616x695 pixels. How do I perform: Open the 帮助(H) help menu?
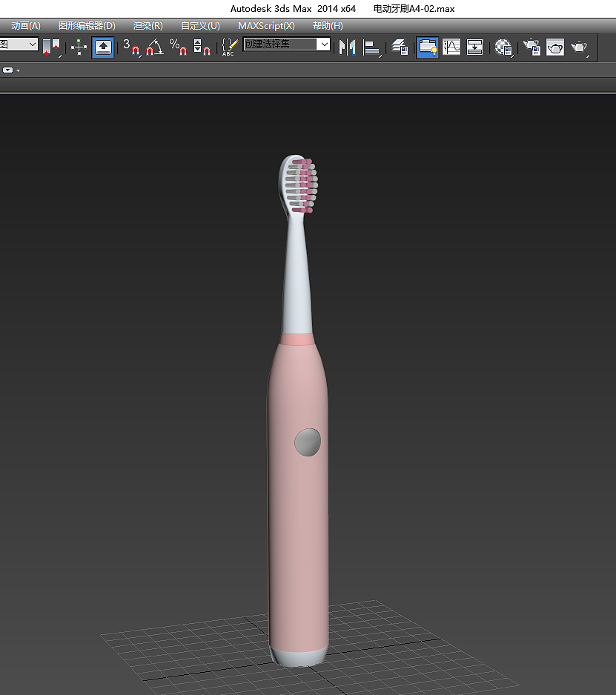click(328, 26)
